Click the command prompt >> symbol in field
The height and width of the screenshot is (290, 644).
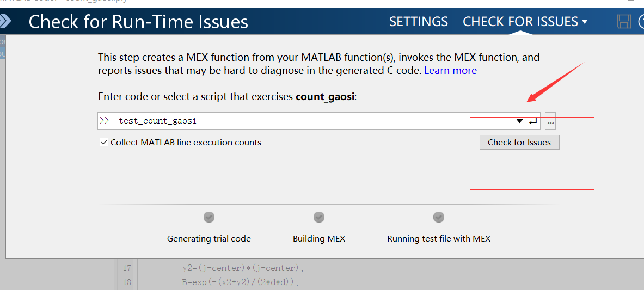(105, 121)
